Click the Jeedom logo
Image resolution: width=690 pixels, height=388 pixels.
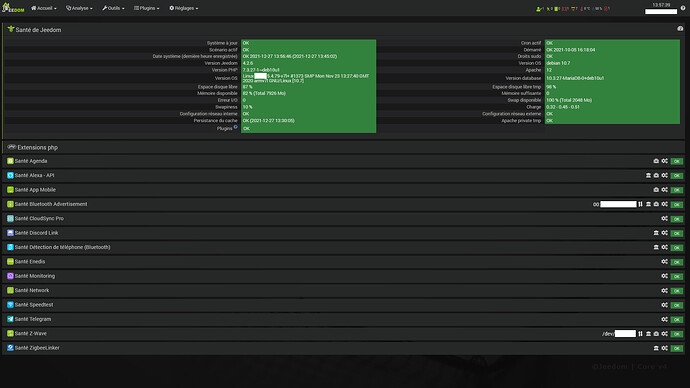(x=12, y=8)
